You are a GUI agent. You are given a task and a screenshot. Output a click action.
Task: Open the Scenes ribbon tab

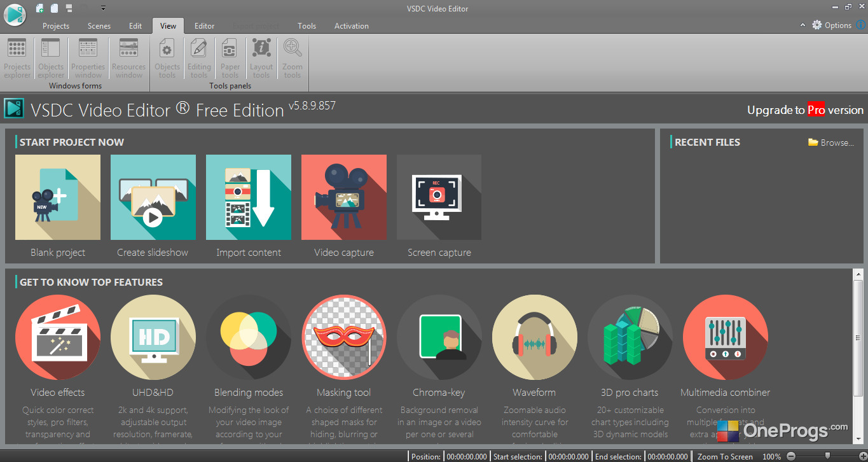click(99, 26)
